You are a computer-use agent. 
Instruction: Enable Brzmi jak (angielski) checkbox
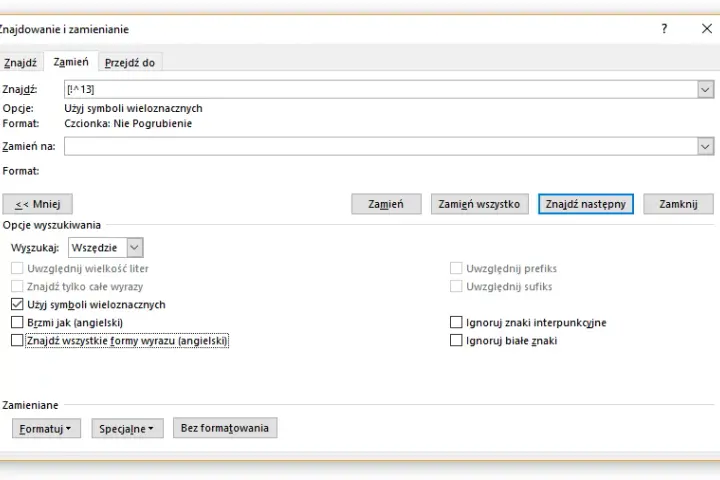point(17,322)
